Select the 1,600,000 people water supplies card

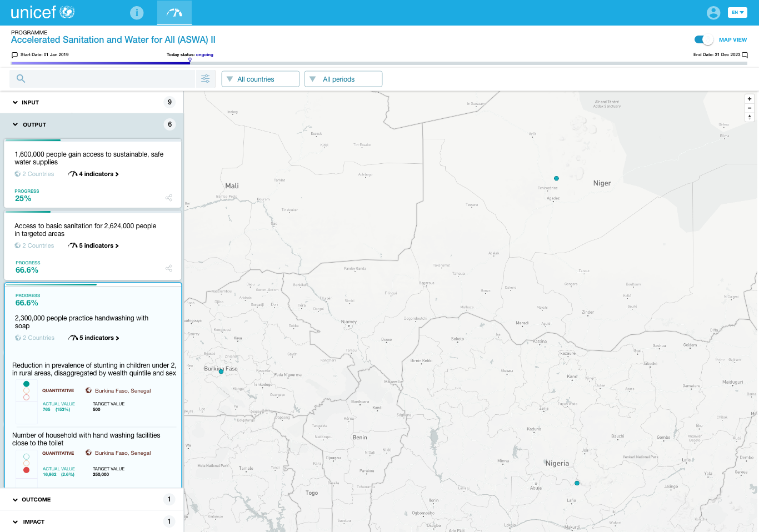tap(93, 174)
